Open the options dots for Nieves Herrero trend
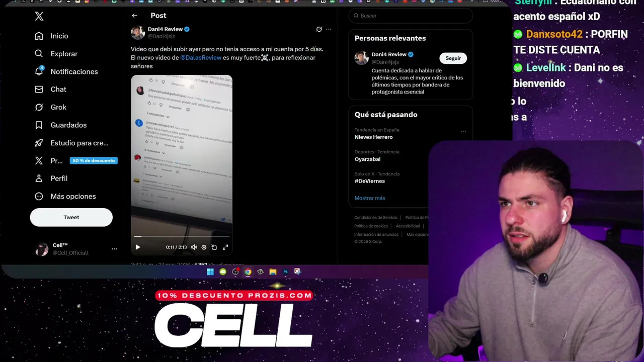644x362 pixels. coord(463,131)
